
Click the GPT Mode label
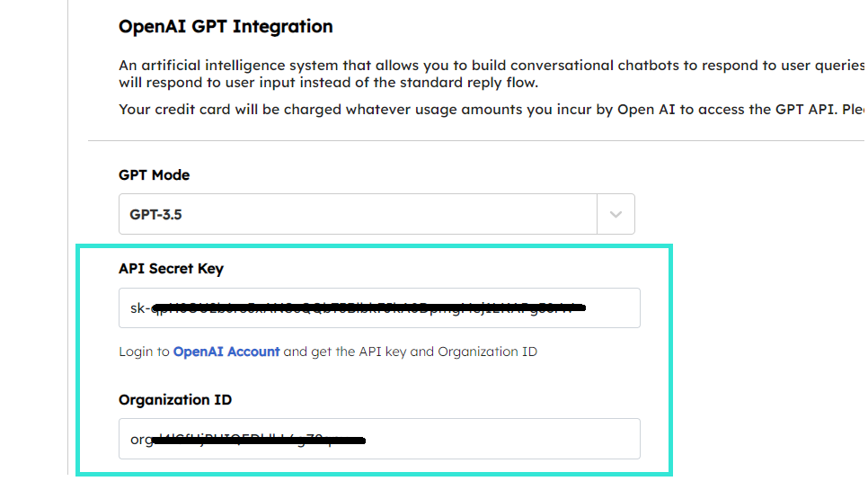click(154, 175)
